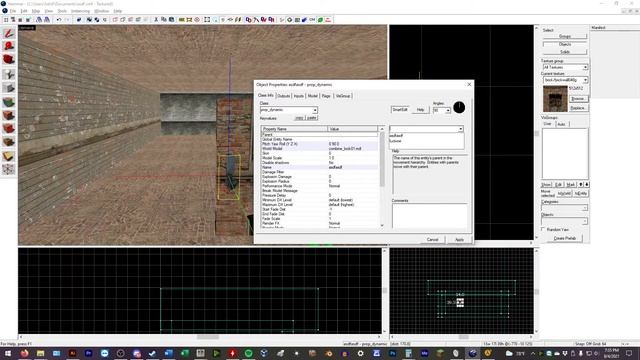
Task: Click the Browse texture button
Action: coord(578,99)
